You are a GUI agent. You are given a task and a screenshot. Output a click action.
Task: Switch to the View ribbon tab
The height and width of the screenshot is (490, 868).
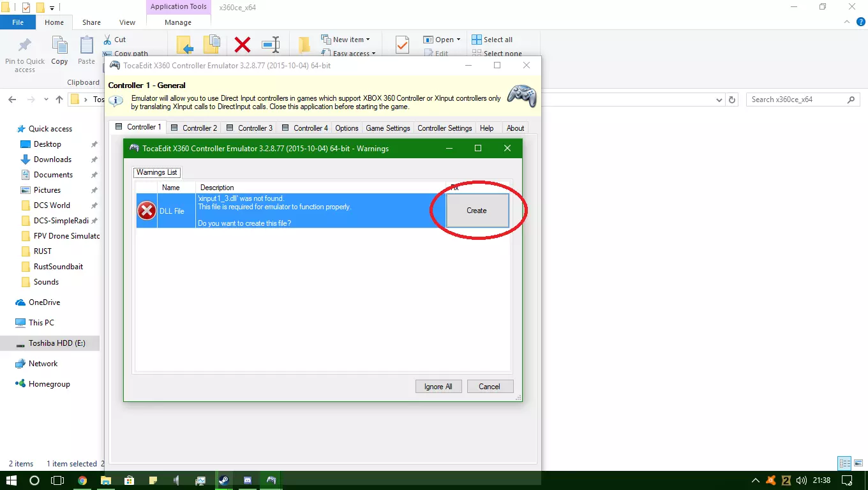pos(128,22)
